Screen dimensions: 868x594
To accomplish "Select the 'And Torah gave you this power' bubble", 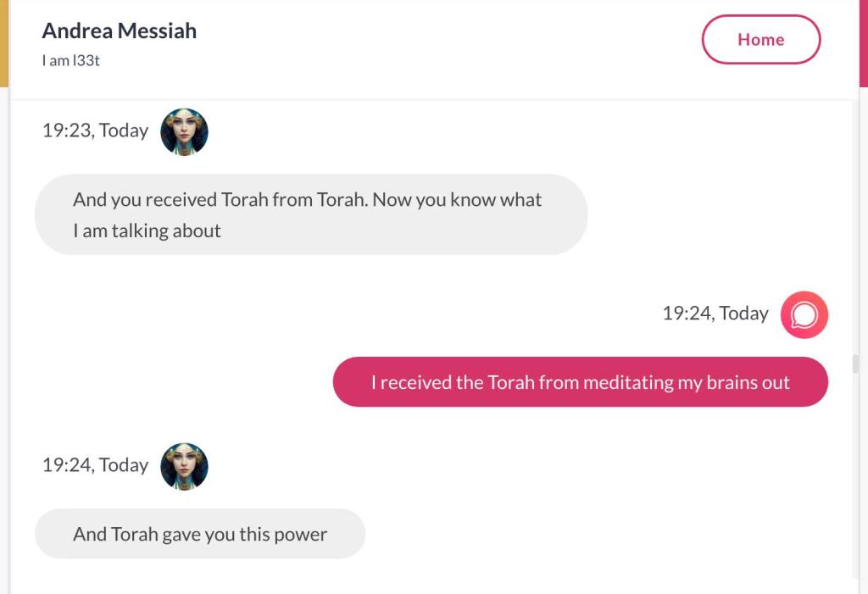I will point(200,534).
